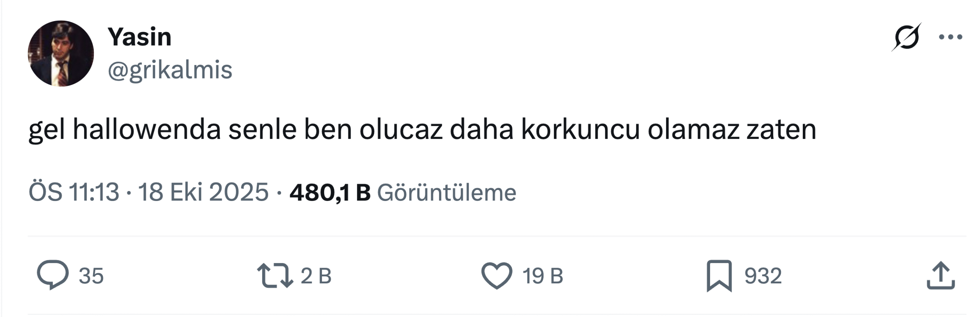980x317 pixels.
Task: Click the share upload icon
Action: click(x=941, y=275)
